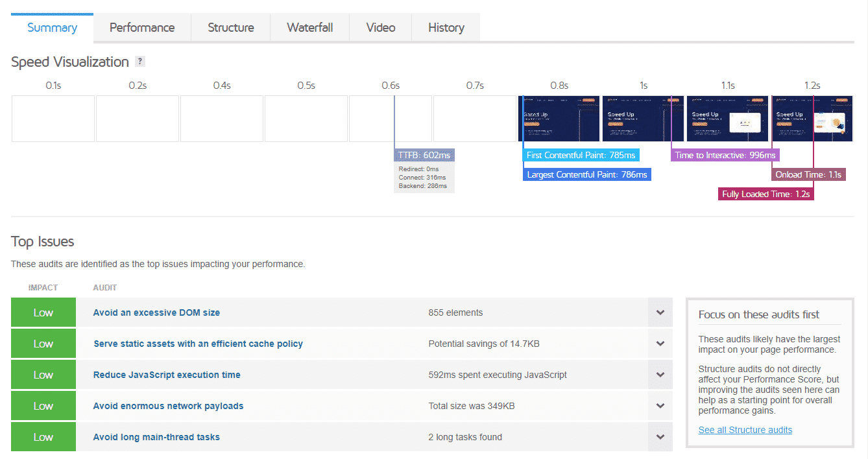Click the Largest Contentful Paint label
Viewport: 868px width, 459px height.
tap(586, 174)
